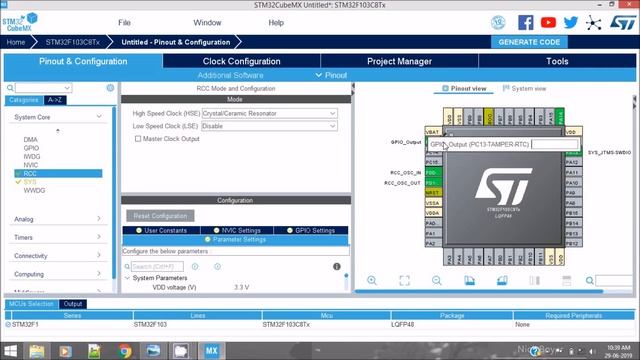The width and height of the screenshot is (640, 360).
Task: Open the STM32CubeMX MX taskbar icon
Action: (x=211, y=351)
